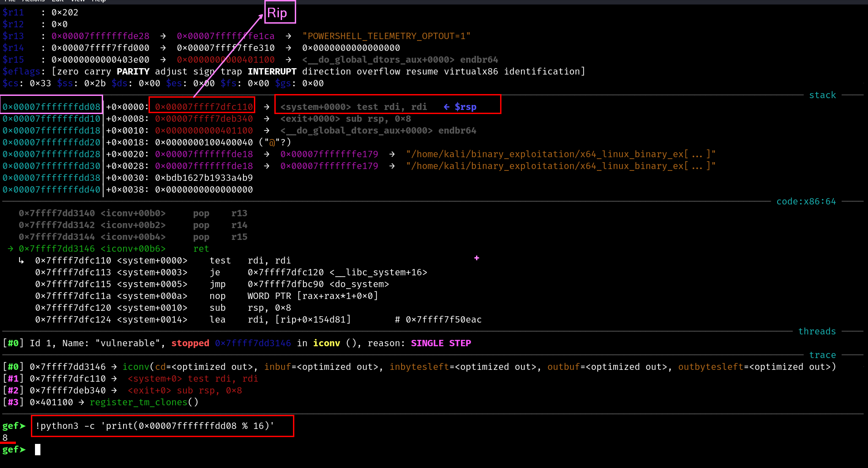Click stack address 0x00007fffffffdd08

click(x=51, y=107)
